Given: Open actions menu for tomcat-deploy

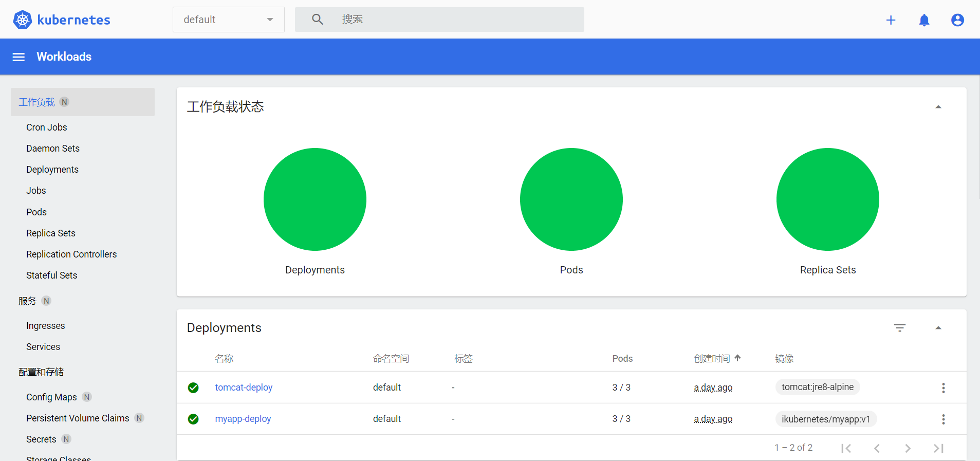Looking at the screenshot, I should 944,388.
